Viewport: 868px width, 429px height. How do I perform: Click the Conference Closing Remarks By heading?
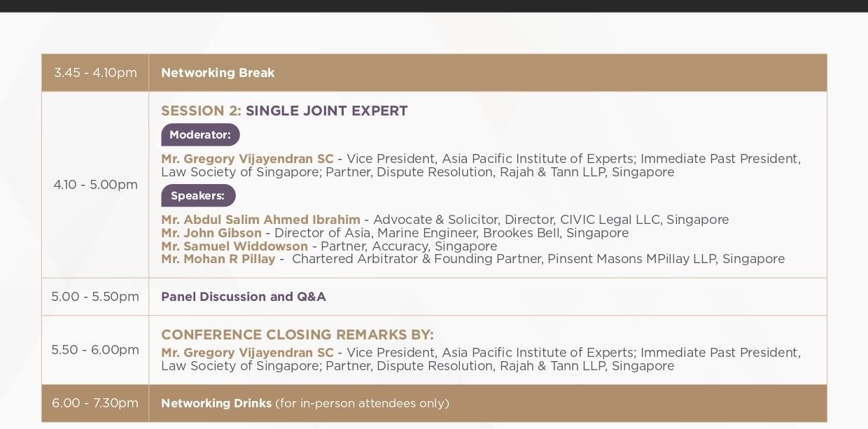click(x=297, y=335)
